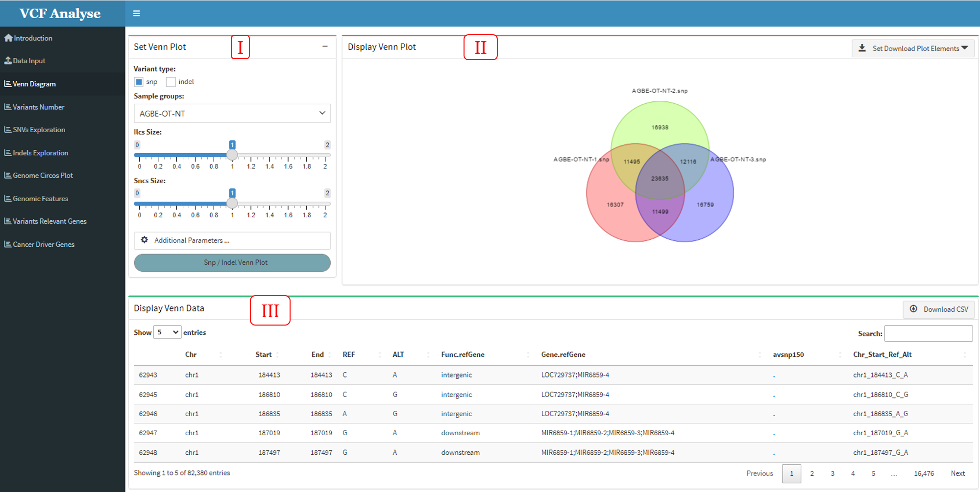Open the Show entries count dropdown
The image size is (980, 492).
pos(167,332)
